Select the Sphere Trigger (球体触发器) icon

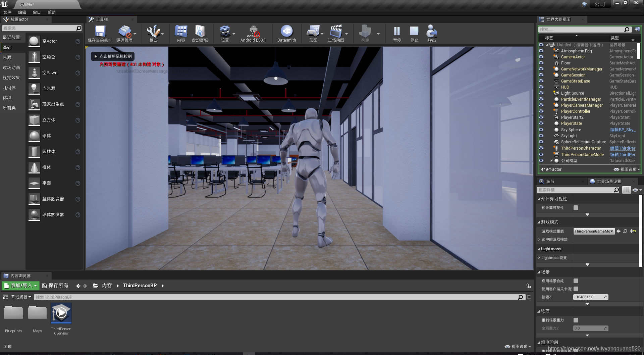point(34,215)
